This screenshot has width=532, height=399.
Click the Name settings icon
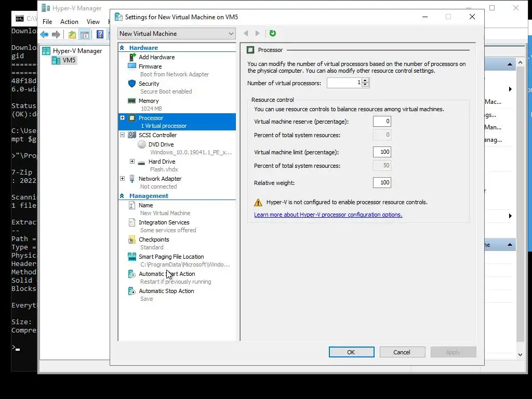pos(132,205)
